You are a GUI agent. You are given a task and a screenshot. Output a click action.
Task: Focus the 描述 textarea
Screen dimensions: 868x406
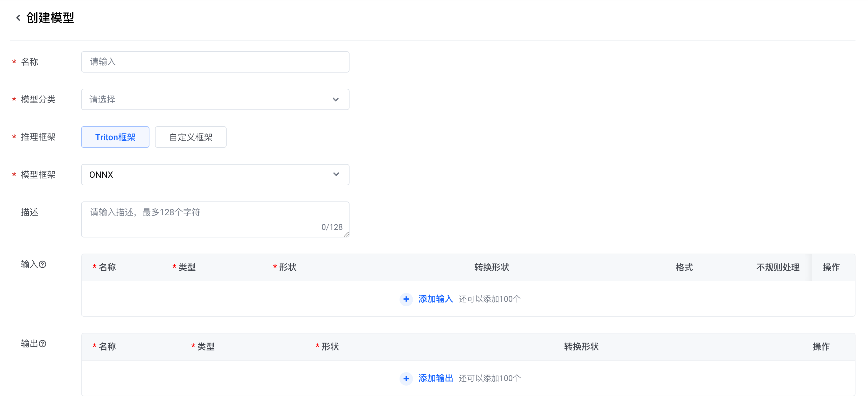pos(215,219)
